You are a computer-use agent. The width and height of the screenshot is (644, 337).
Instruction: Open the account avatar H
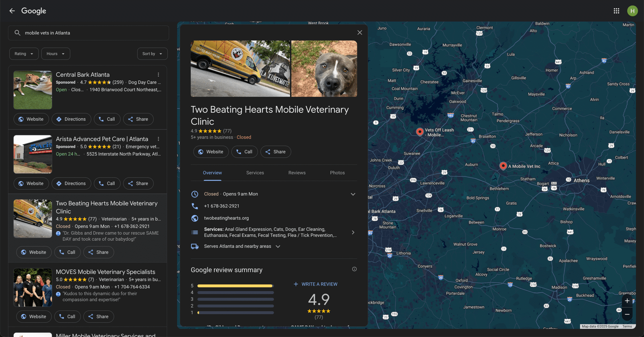click(x=632, y=11)
